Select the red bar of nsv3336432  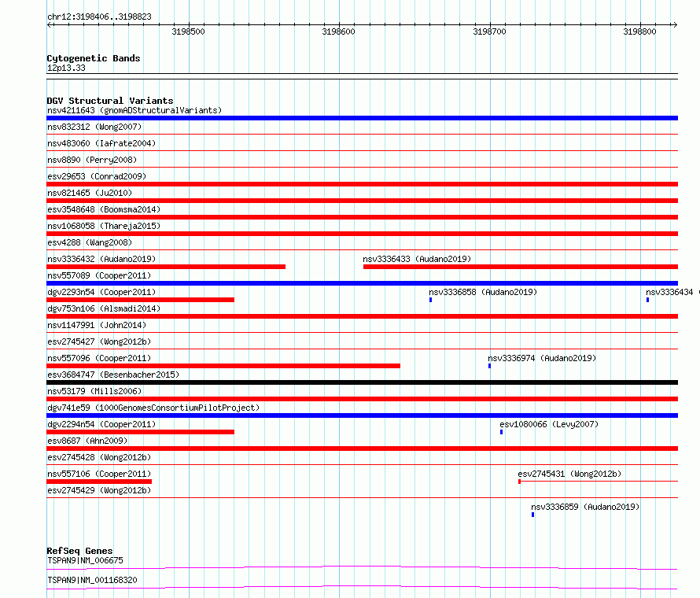tap(166, 267)
